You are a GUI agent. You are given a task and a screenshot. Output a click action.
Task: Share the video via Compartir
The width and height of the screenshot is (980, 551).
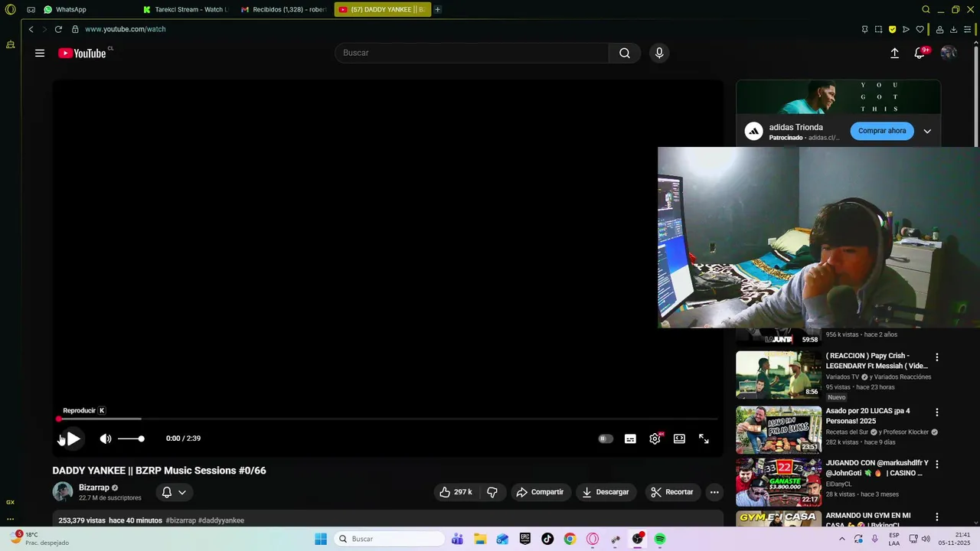540,492
